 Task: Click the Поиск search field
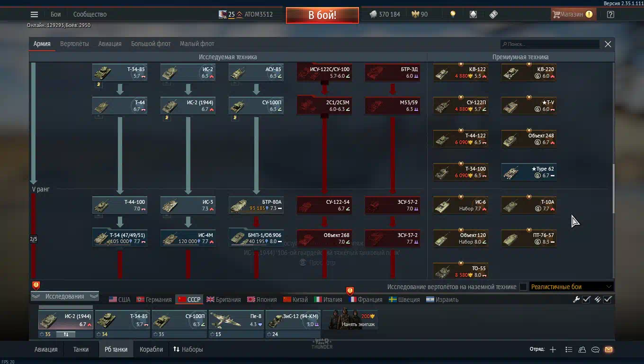pos(550,44)
